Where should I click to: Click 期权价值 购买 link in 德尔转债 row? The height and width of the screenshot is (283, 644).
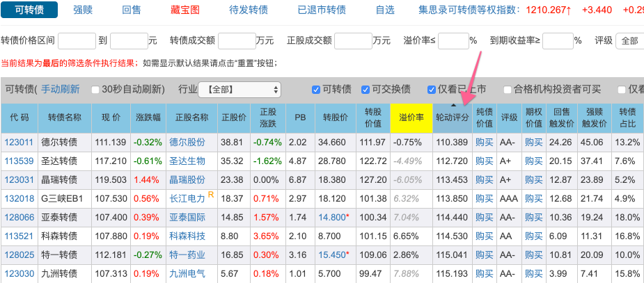pos(533,143)
